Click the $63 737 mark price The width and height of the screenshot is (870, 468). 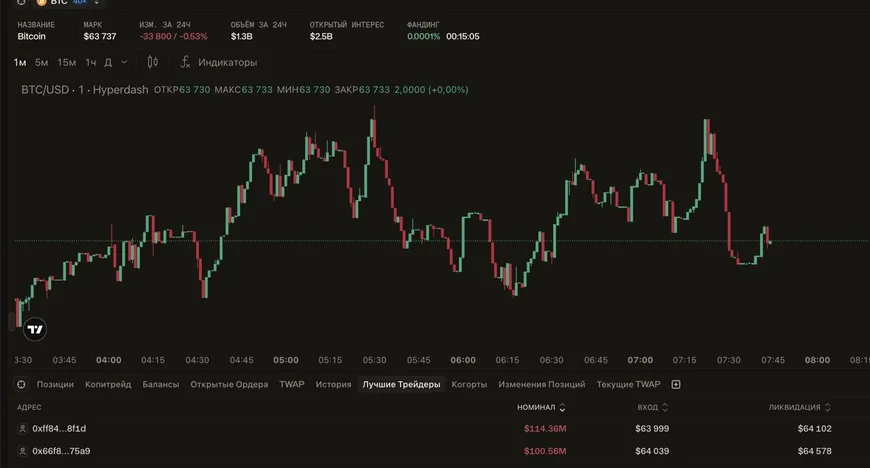[x=100, y=37]
